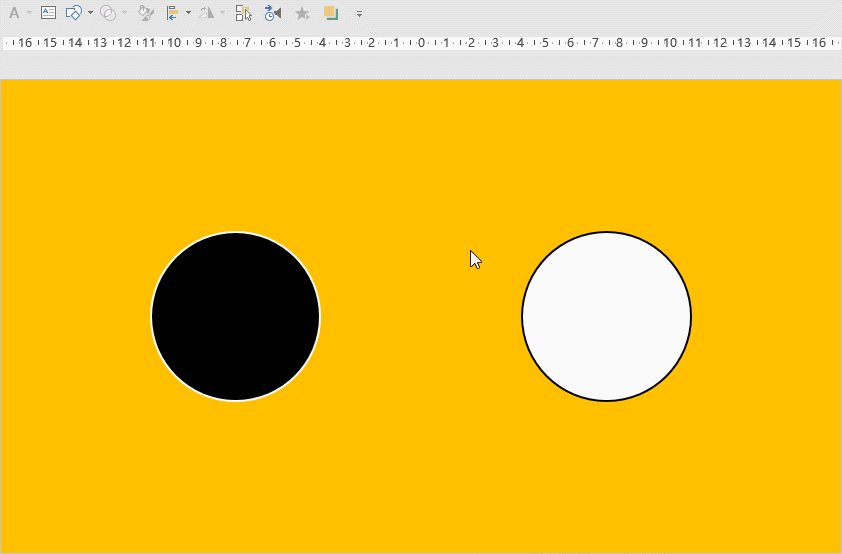This screenshot has width=842, height=554.
Task: Click the Align objects icon
Action: tap(172, 13)
